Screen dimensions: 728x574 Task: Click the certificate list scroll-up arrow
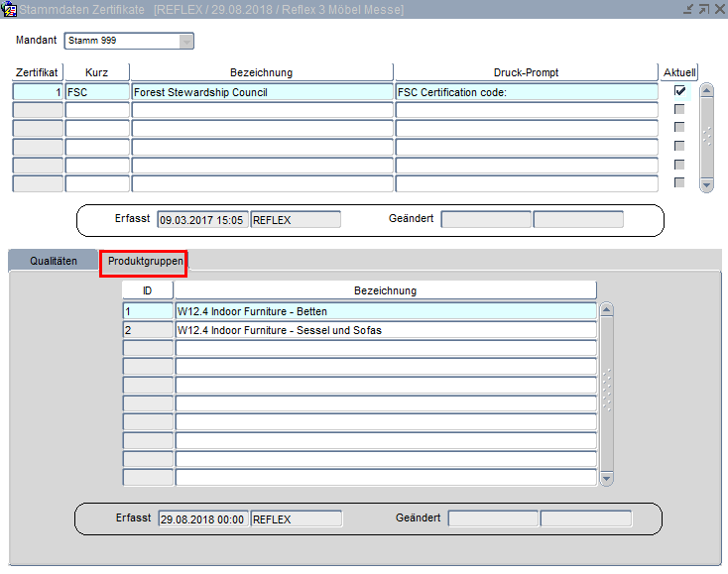706,91
